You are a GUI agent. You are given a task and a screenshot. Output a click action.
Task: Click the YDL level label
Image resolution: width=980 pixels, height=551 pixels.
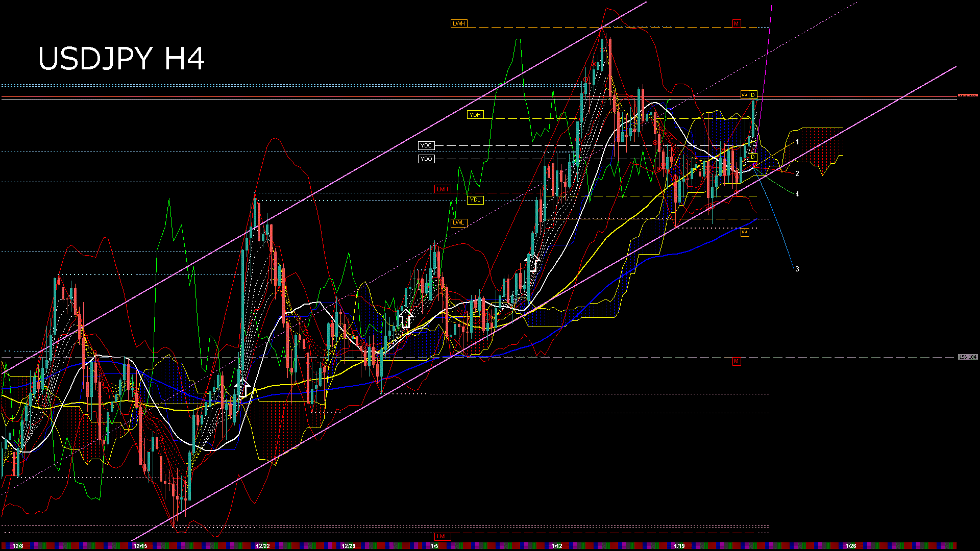476,199
